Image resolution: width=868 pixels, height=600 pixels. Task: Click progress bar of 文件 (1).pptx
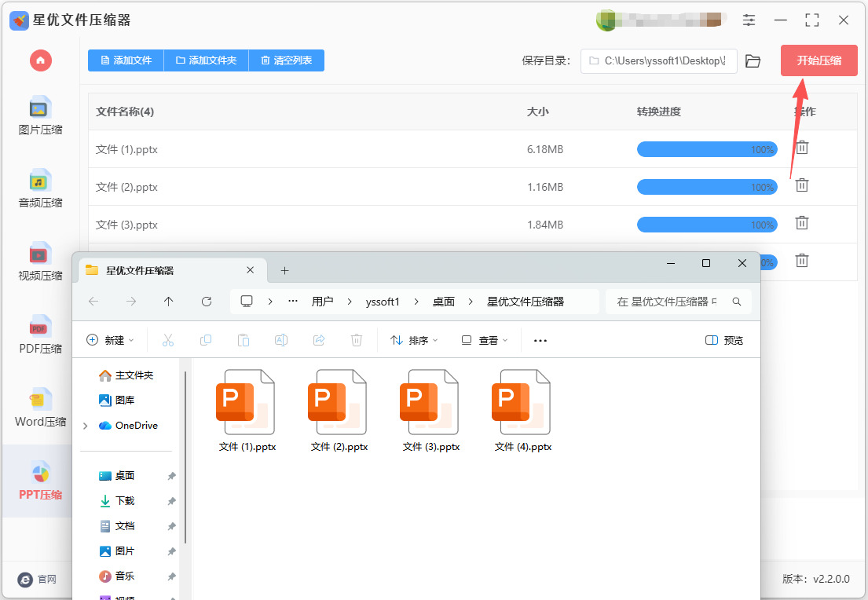pyautogui.click(x=707, y=149)
